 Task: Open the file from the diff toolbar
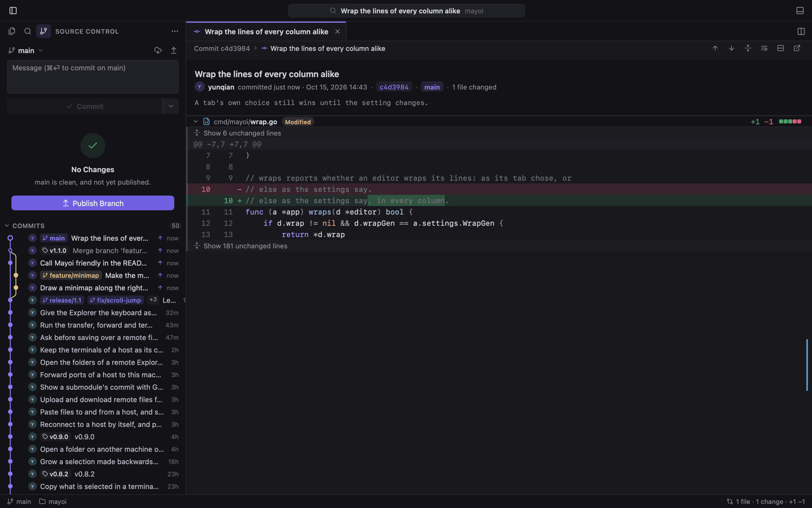(x=797, y=48)
